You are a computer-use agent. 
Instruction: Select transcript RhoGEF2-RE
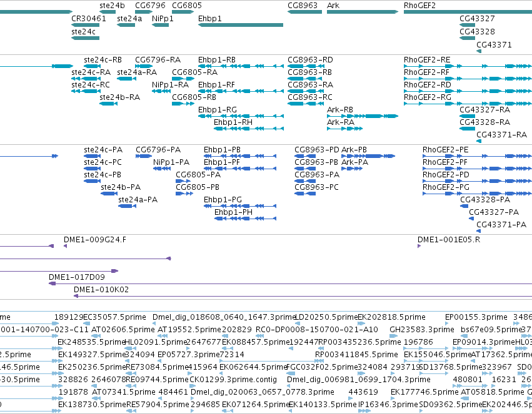click(468, 66)
